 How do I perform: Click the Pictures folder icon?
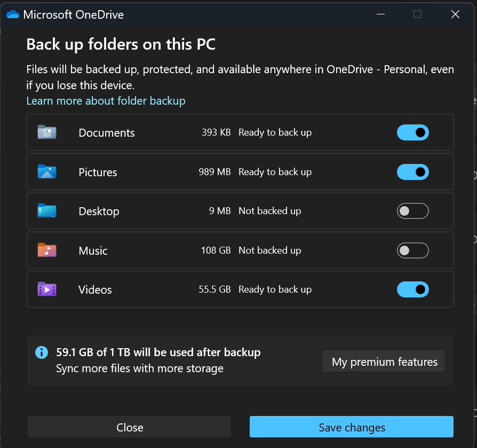[47, 171]
